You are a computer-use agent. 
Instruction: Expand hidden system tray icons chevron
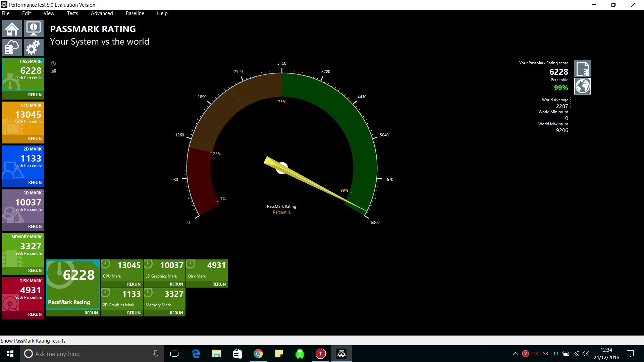point(516,354)
